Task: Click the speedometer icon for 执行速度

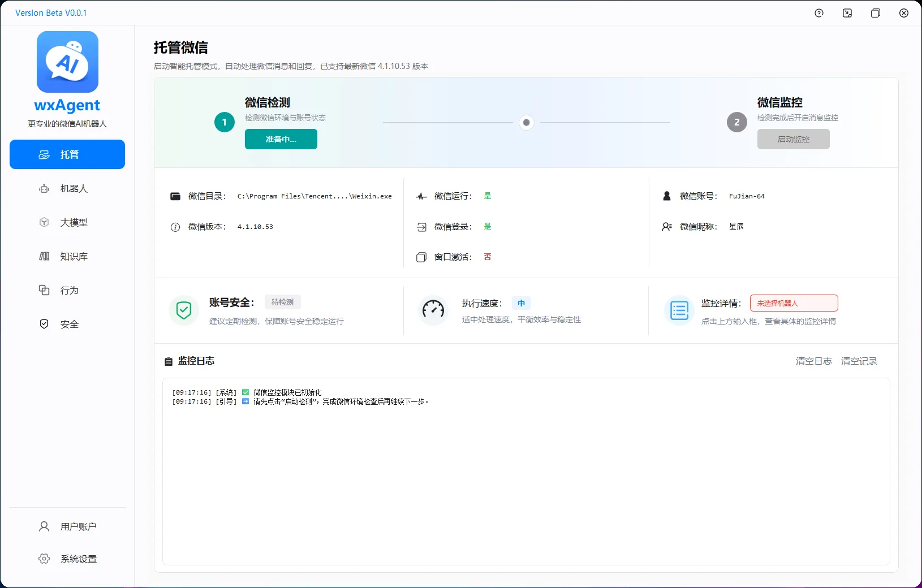Action: tap(433, 310)
